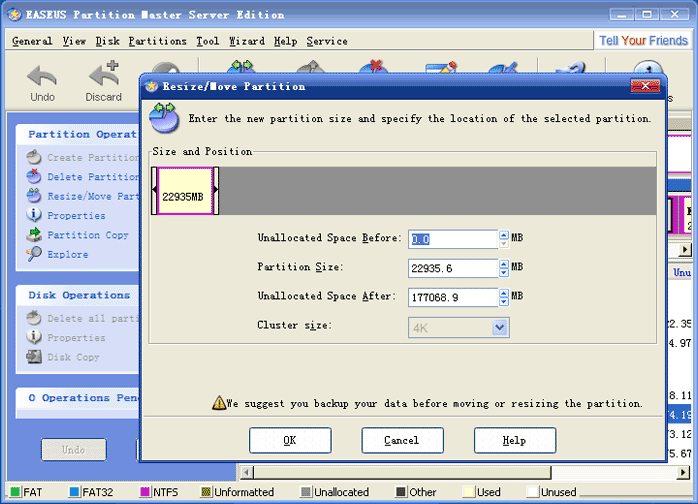Click the Unallocated Space Before field
This screenshot has height=504, width=698.
[453, 239]
